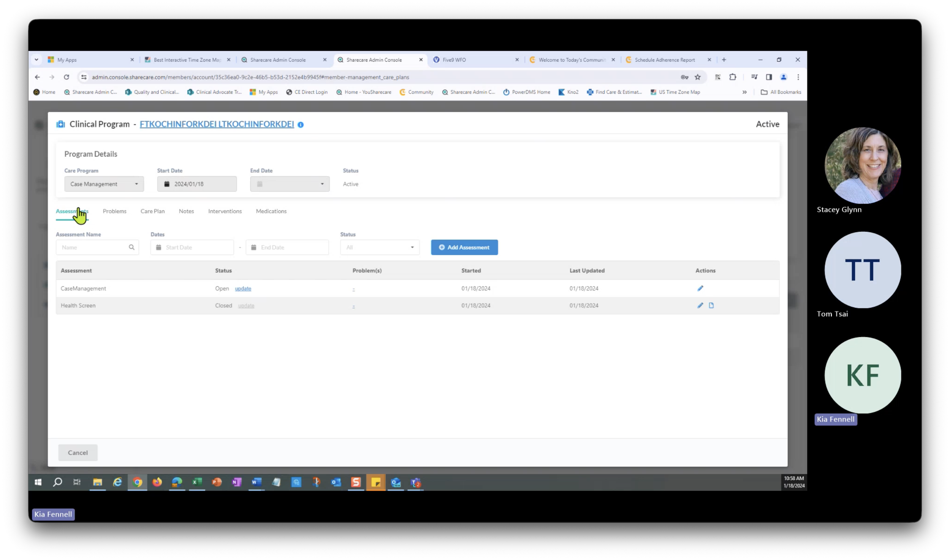The height and width of the screenshot is (560, 950).
Task: Open the browser side panel toggle
Action: (x=769, y=77)
